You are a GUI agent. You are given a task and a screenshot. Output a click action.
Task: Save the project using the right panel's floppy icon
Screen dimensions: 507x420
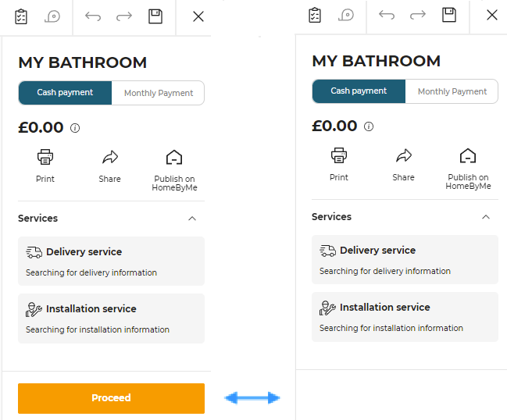(x=449, y=15)
